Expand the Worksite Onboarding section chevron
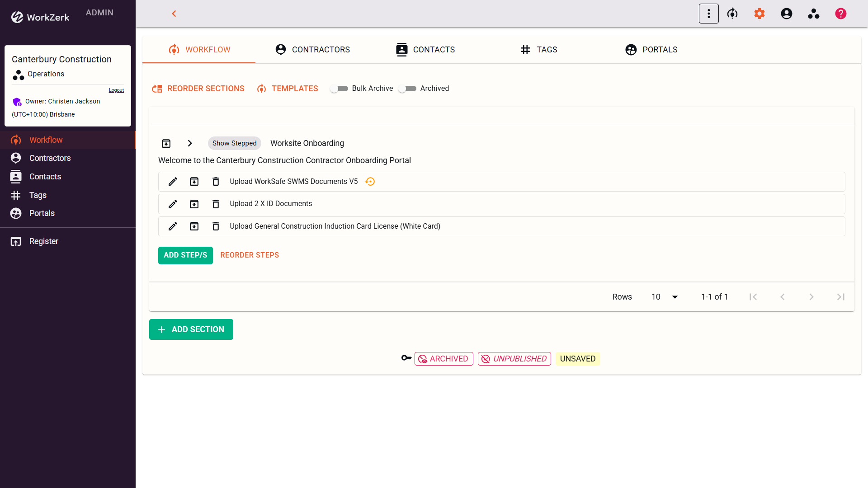This screenshot has height=488, width=868. click(190, 143)
